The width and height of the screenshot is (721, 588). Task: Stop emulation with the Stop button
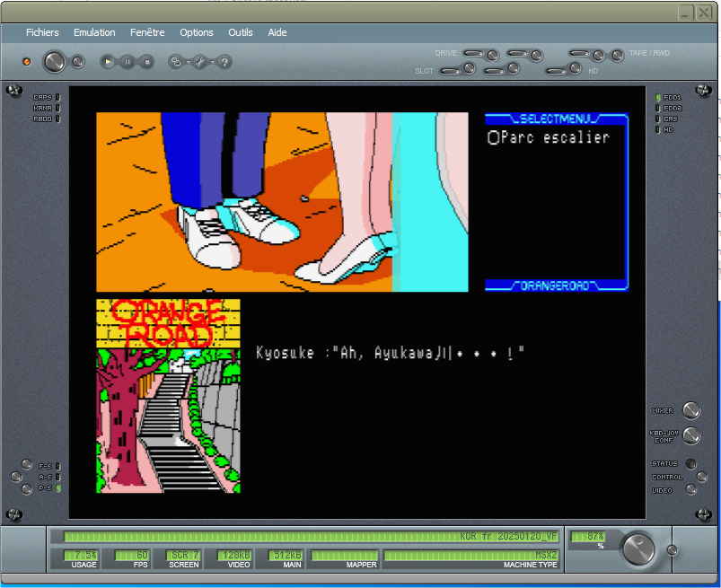[x=146, y=62]
